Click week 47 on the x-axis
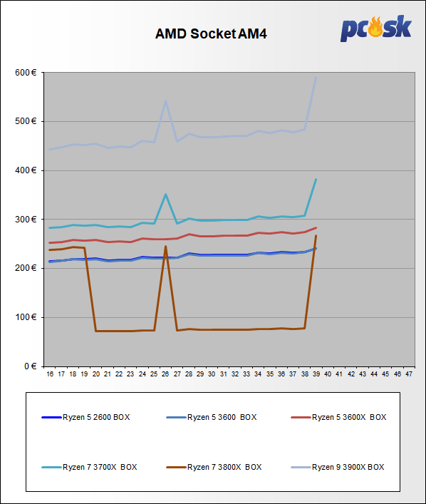The height and width of the screenshot is (504, 426). [x=409, y=374]
